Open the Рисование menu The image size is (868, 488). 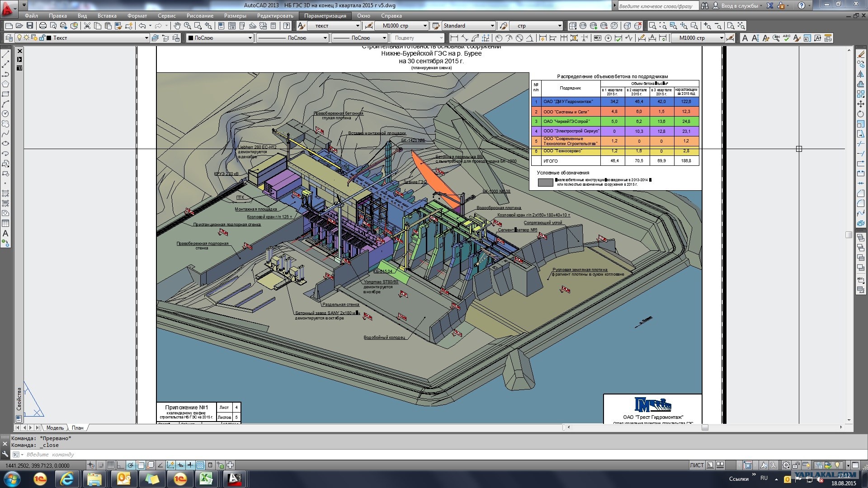point(200,16)
